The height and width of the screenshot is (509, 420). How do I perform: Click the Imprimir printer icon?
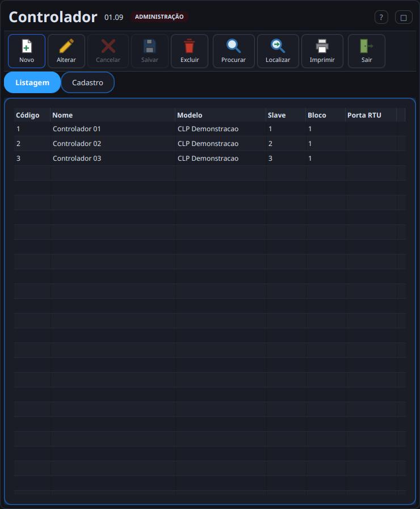(x=322, y=46)
